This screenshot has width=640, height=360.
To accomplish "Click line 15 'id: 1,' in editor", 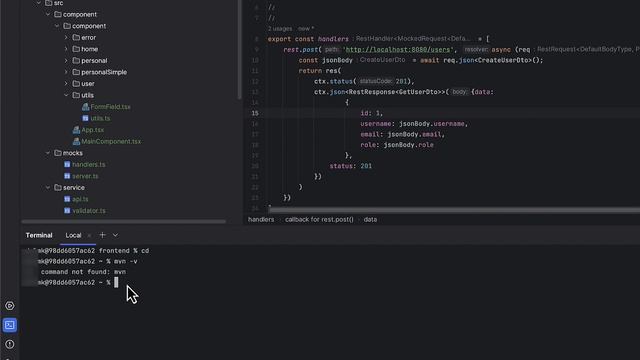I will coord(371,113).
